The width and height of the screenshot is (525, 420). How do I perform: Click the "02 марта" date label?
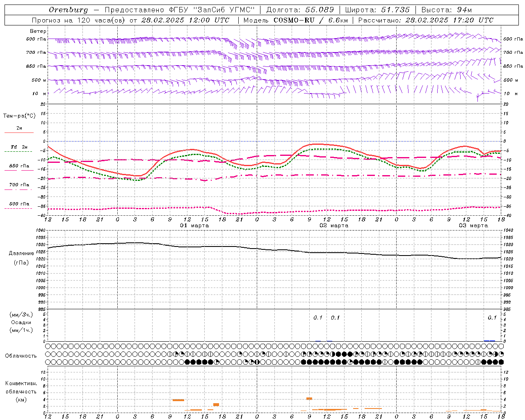334,226
